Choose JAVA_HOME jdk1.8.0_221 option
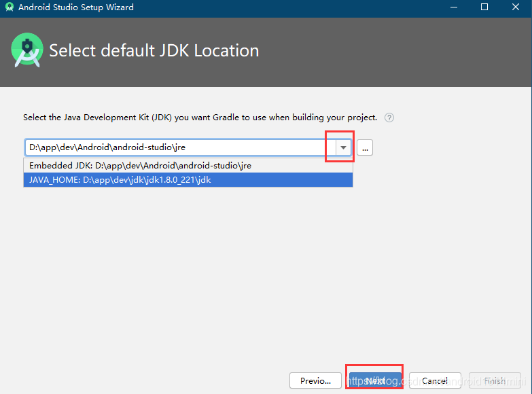532x394 pixels. click(188, 180)
